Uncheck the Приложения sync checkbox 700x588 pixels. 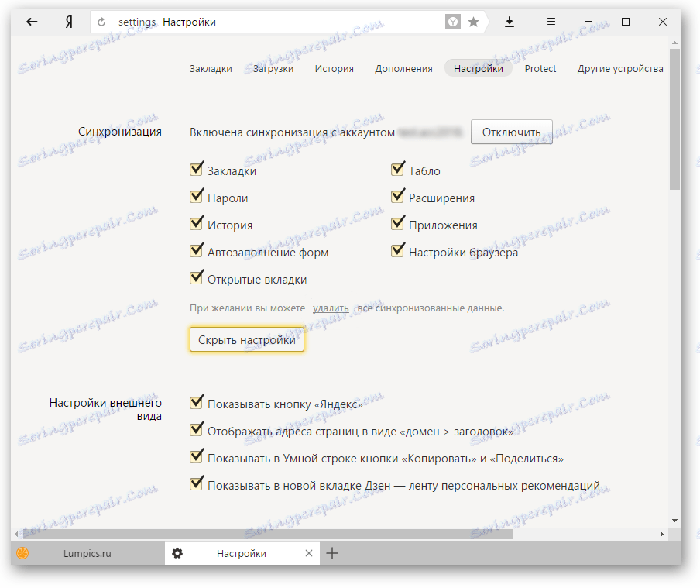tap(398, 223)
